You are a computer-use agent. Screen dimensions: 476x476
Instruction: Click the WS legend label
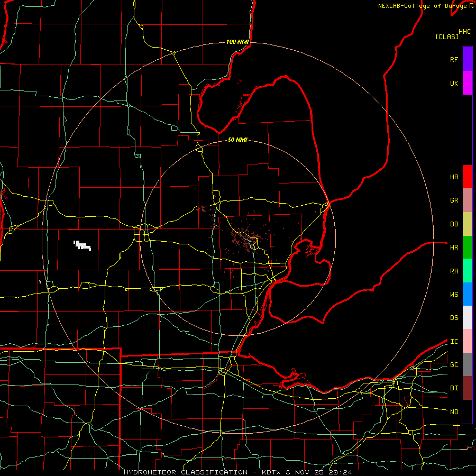coord(454,295)
